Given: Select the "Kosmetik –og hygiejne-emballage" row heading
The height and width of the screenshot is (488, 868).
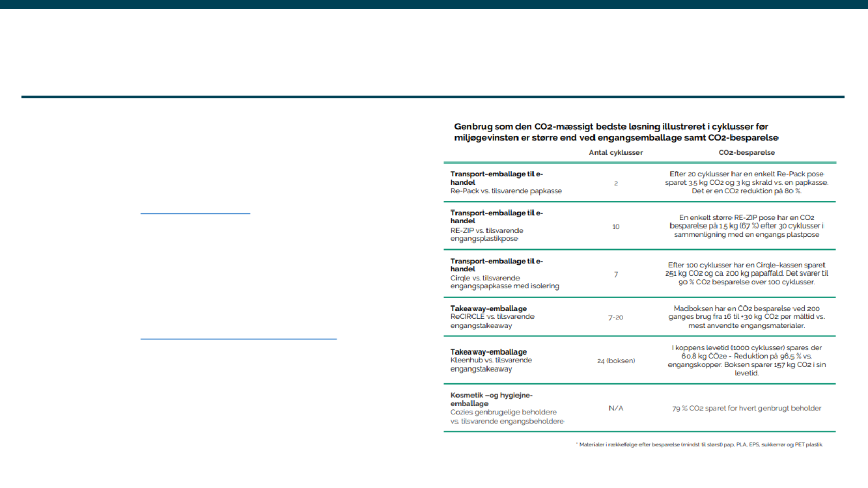Looking at the screenshot, I should tap(492, 400).
